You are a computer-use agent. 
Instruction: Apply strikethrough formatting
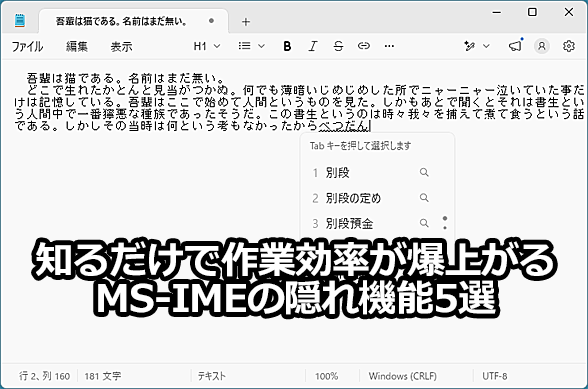(x=338, y=46)
